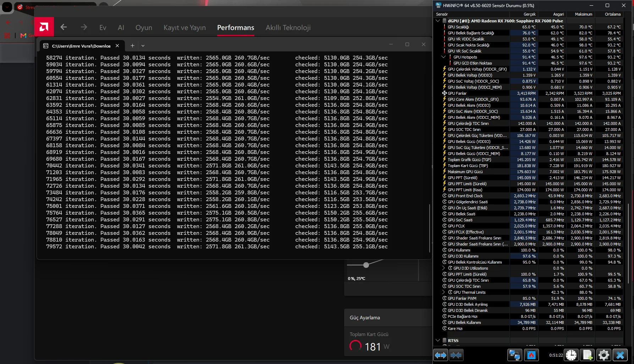Open the Ev tab in AMD Software
The image size is (634, 364).
(x=103, y=27)
